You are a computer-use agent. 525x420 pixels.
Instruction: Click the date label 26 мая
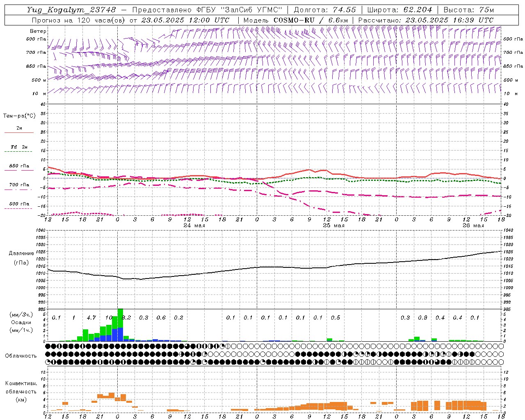click(473, 226)
